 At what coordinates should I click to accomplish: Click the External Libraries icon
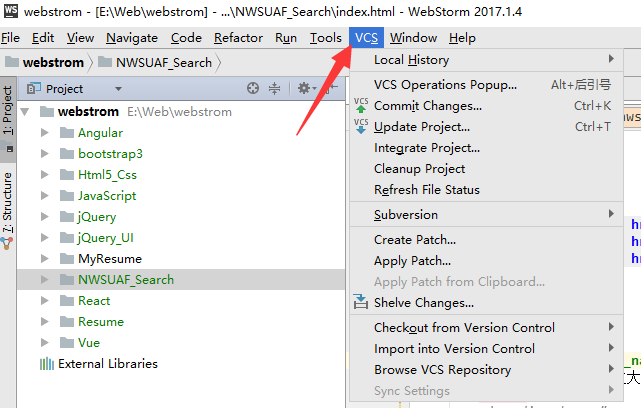click(47, 363)
